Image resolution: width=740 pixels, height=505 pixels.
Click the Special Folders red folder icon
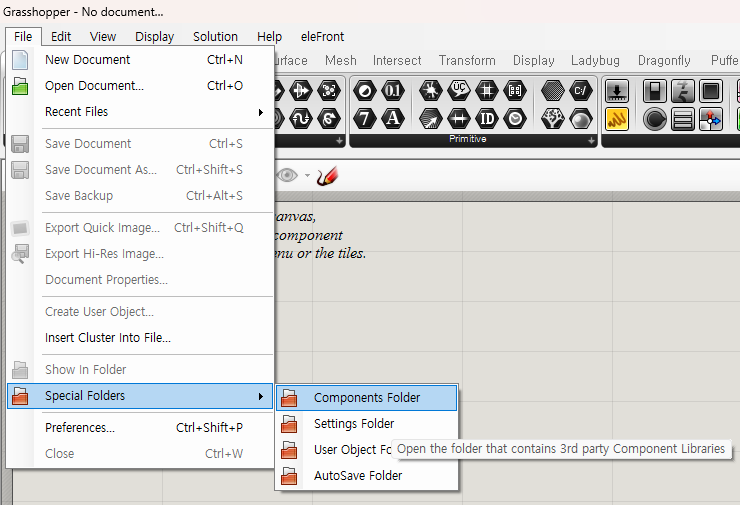coord(20,396)
